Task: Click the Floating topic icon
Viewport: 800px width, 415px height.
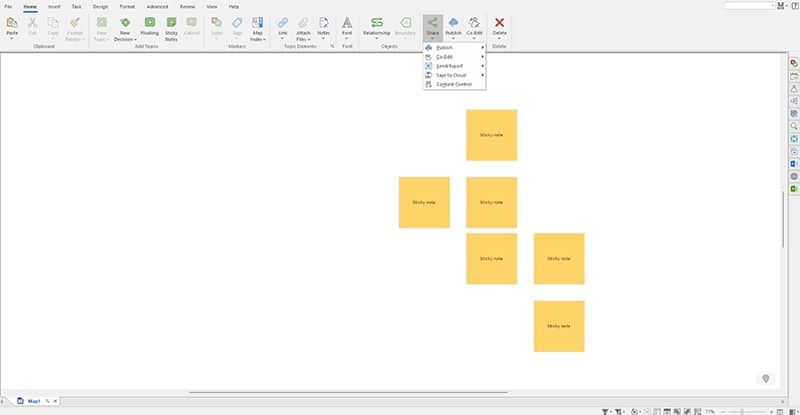Action: pyautogui.click(x=149, y=22)
